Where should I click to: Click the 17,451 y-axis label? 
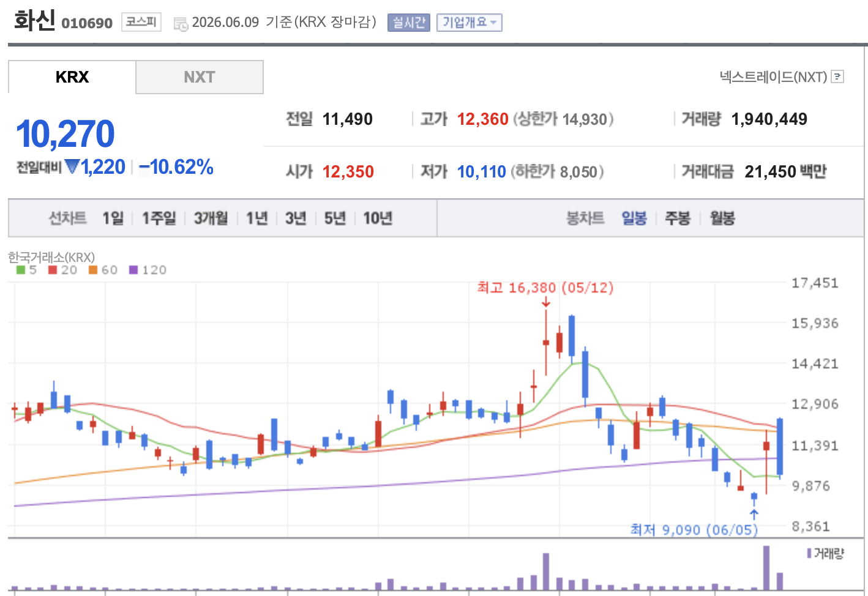[x=815, y=283]
